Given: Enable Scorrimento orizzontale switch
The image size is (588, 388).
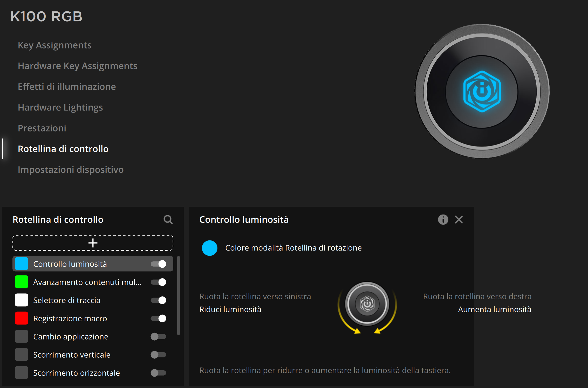Looking at the screenshot, I should point(158,373).
